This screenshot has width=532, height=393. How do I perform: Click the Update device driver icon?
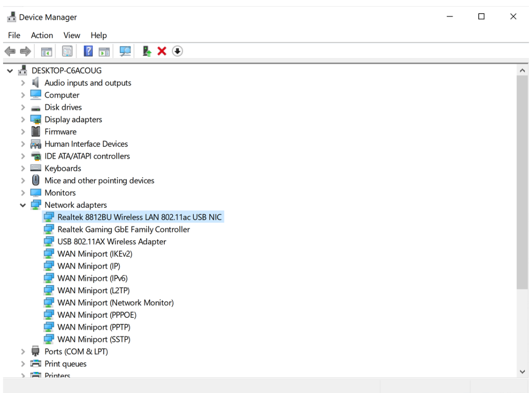147,52
